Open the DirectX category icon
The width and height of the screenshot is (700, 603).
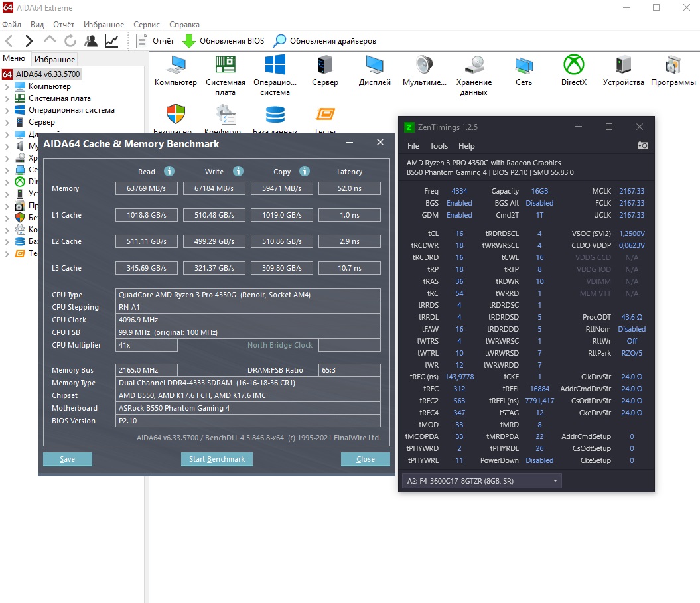(574, 70)
